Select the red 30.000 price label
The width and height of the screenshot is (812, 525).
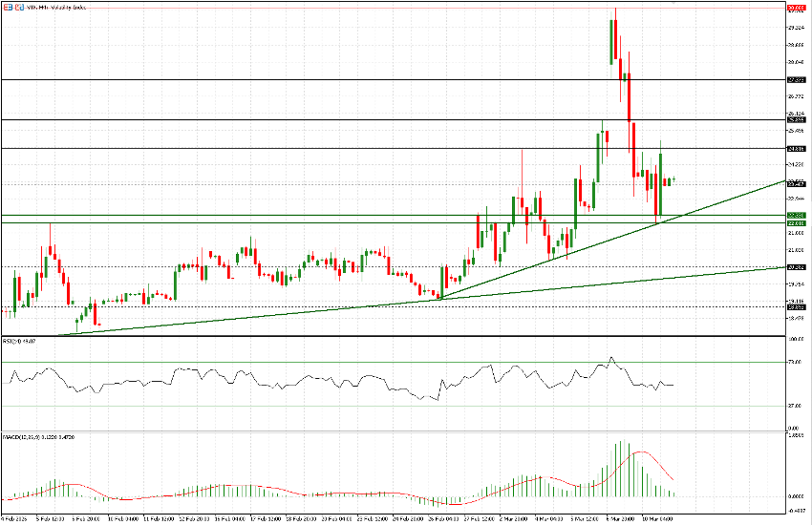(796, 8)
